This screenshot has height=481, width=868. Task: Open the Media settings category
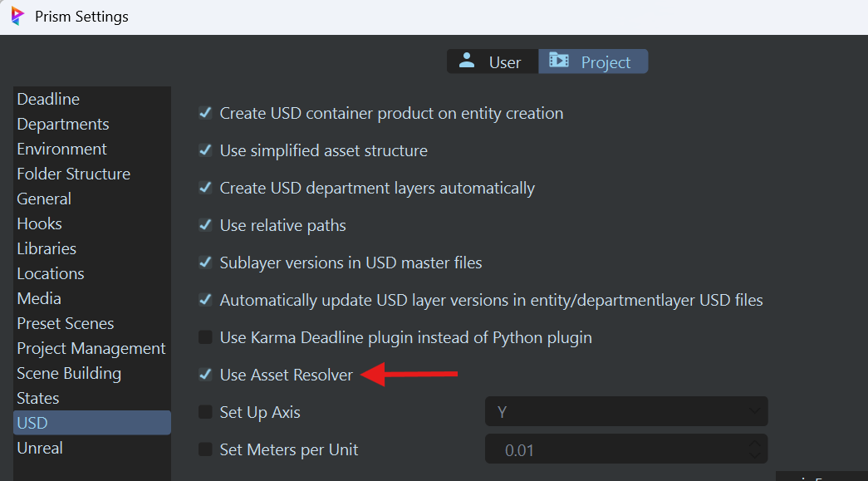point(92,298)
